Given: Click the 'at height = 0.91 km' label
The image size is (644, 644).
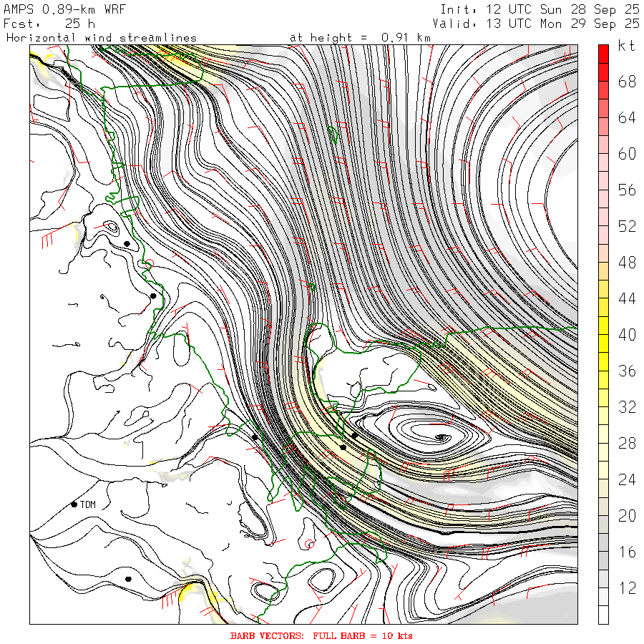Looking at the screenshot, I should click(360, 38).
